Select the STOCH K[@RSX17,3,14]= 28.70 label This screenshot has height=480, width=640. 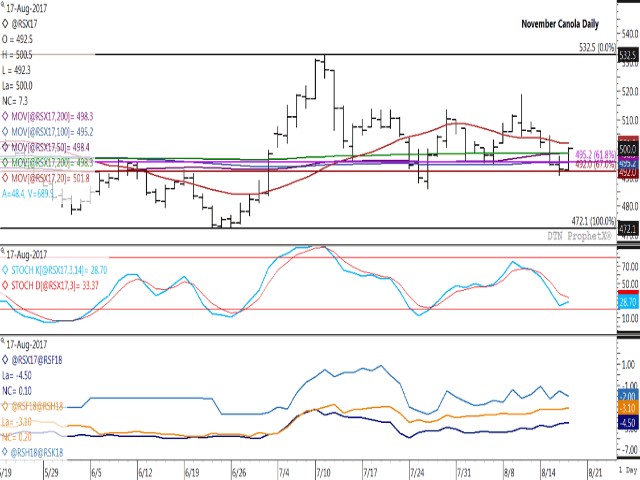click(x=59, y=270)
